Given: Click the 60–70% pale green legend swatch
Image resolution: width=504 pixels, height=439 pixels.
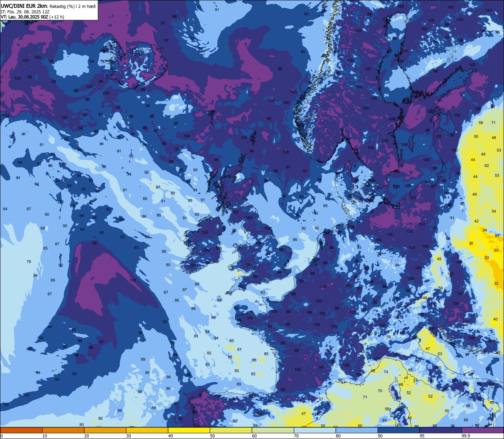Looking at the screenshot, I should point(273,430).
